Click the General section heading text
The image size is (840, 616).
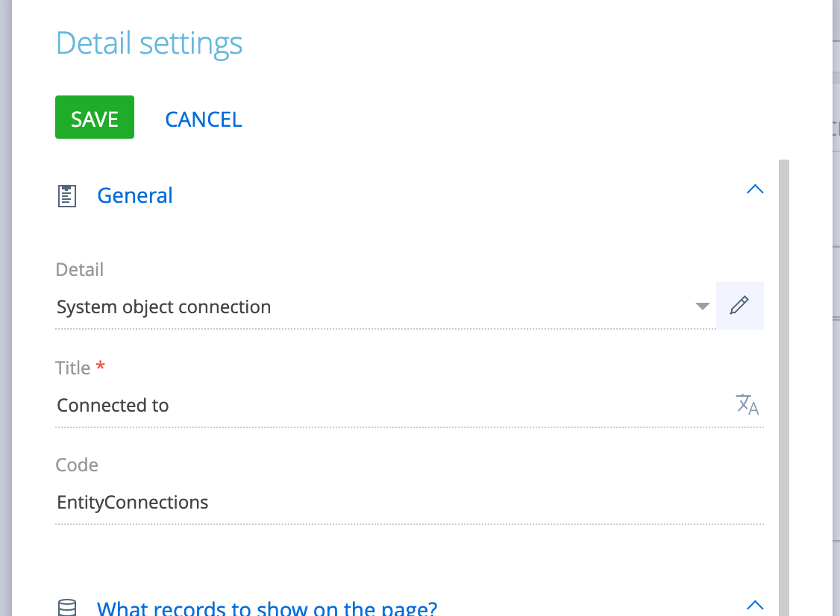135,195
